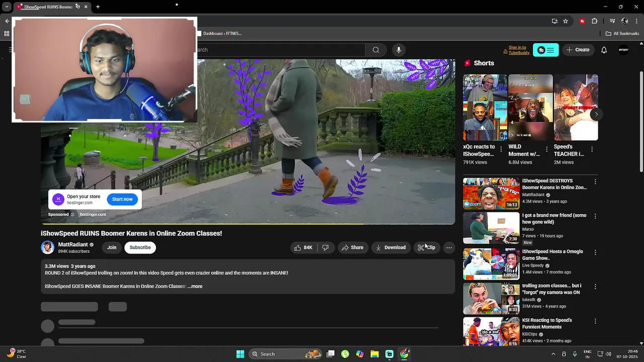Focus the YouTube search box

coord(281,50)
